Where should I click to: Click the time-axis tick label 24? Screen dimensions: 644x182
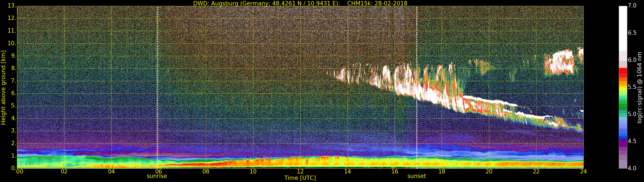[x=583, y=172]
